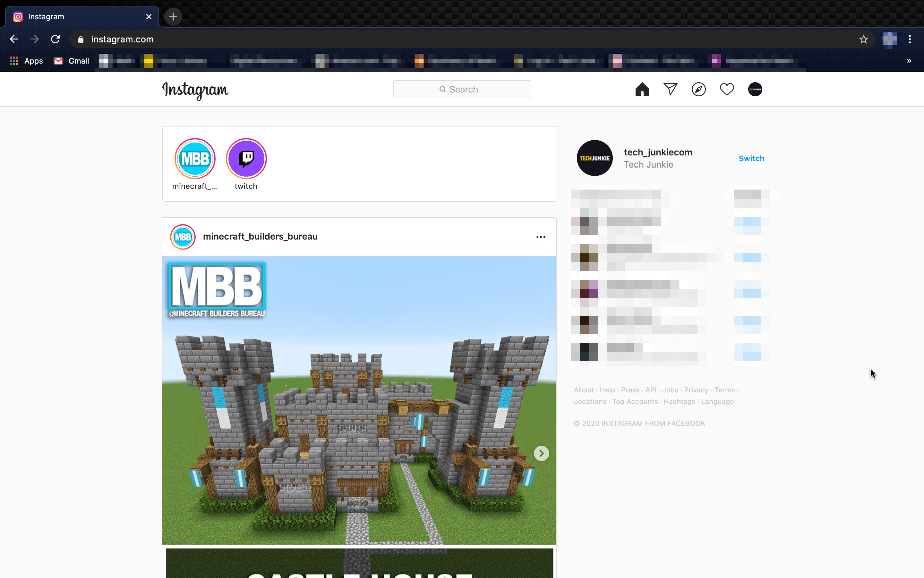The image size is (924, 578).
Task: Click the Switch account link
Action: [x=751, y=158]
